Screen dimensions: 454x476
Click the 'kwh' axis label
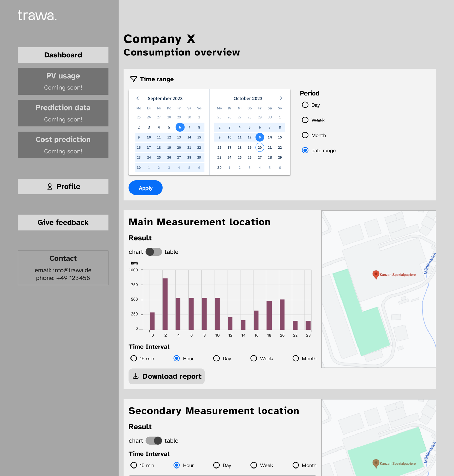[x=134, y=263]
